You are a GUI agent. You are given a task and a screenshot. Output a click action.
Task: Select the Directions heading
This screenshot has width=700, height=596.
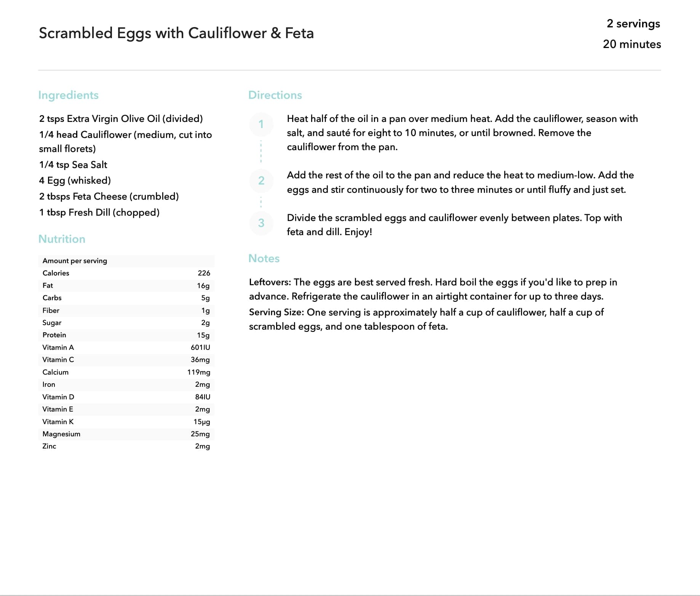[x=275, y=95]
